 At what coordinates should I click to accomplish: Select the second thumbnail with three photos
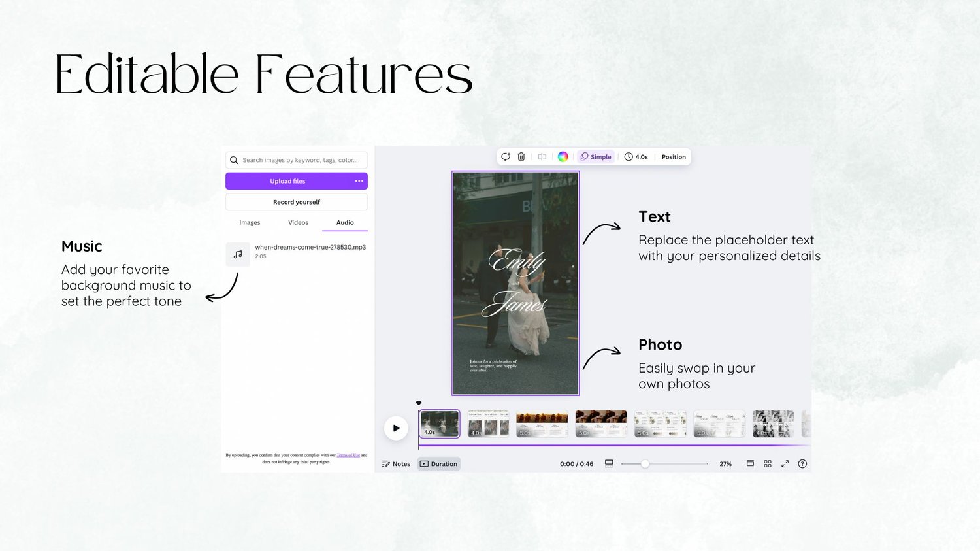[x=489, y=424]
